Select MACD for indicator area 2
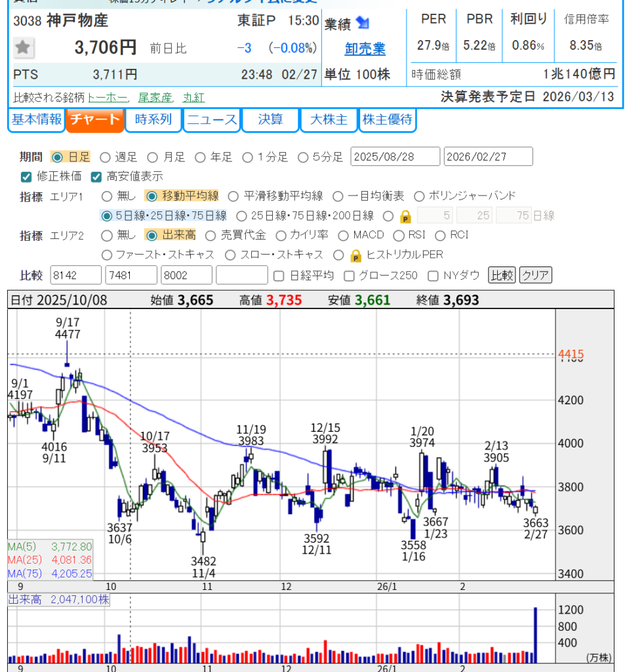The height and width of the screenshot is (672, 627). click(x=343, y=235)
